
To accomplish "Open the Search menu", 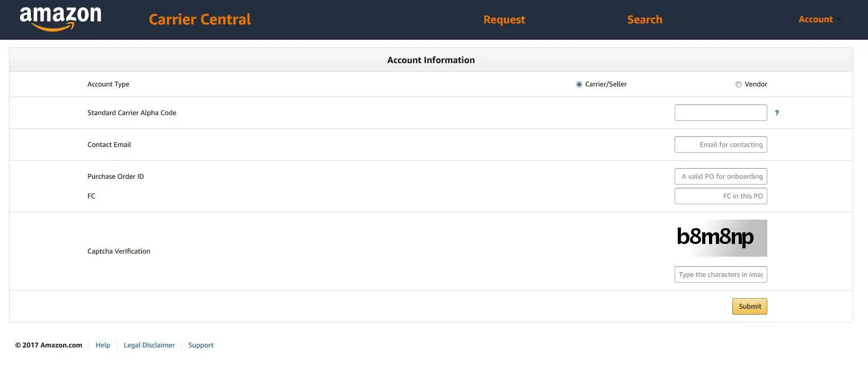I will tap(645, 20).
